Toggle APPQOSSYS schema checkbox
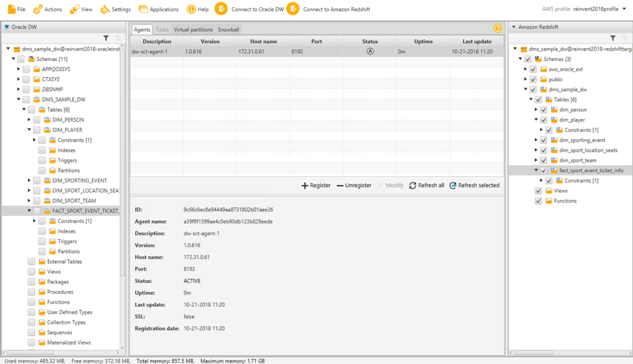 (26, 69)
